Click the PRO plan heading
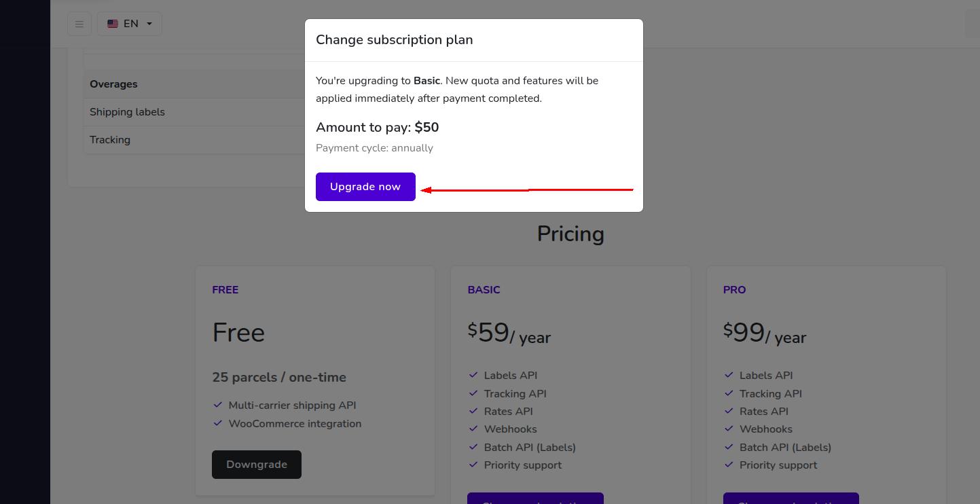 (734, 290)
